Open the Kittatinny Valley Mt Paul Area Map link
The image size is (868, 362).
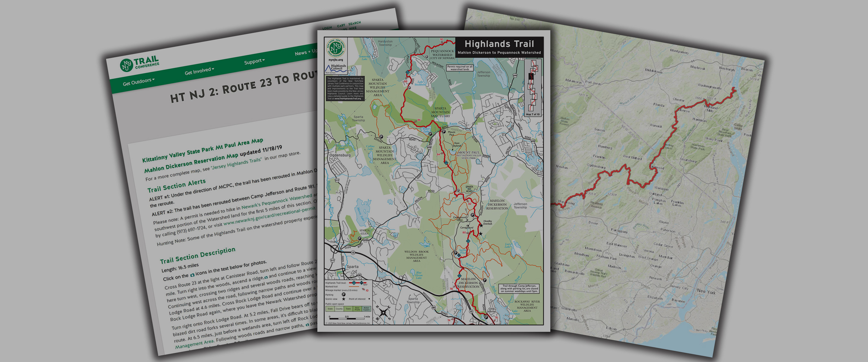tap(203, 150)
